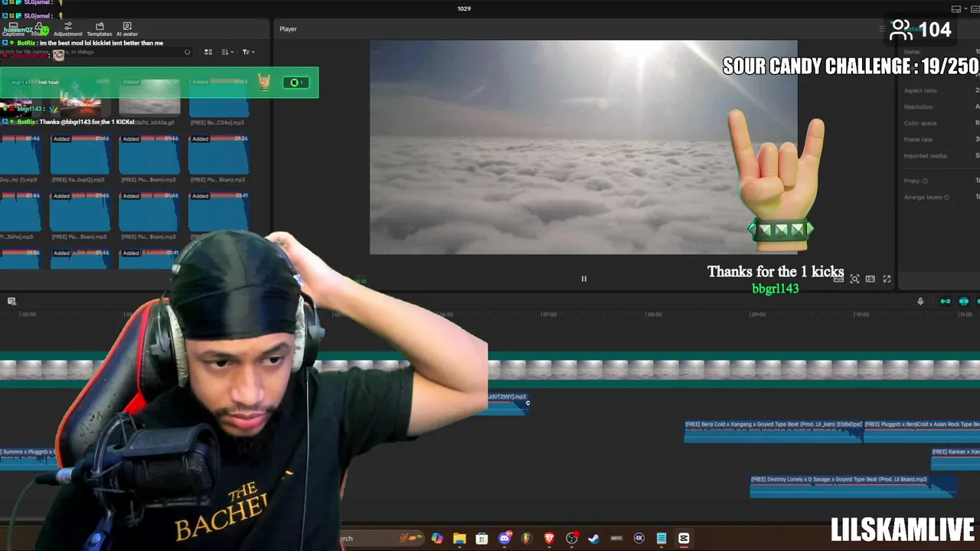The width and height of the screenshot is (980, 551).
Task: Click the Arrange layers info label
Action: click(x=926, y=197)
